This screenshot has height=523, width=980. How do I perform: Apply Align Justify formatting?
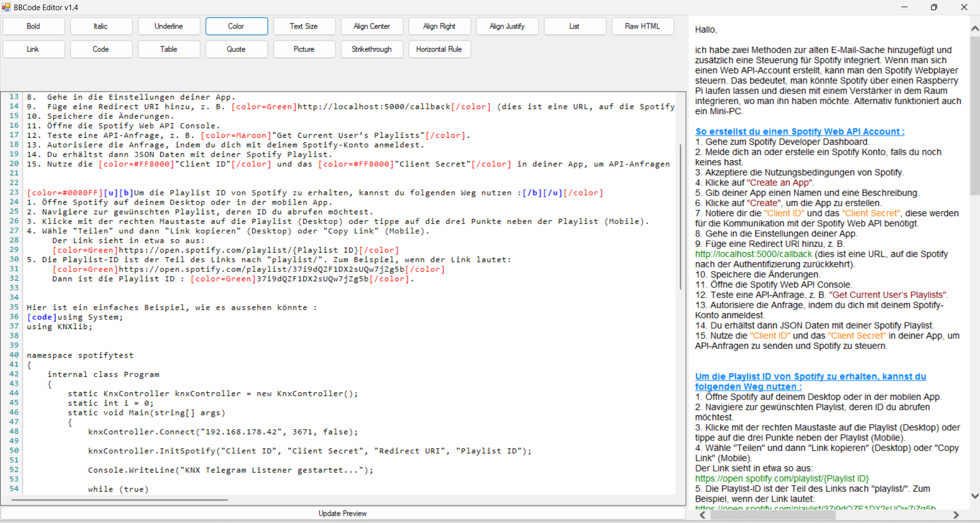point(507,26)
